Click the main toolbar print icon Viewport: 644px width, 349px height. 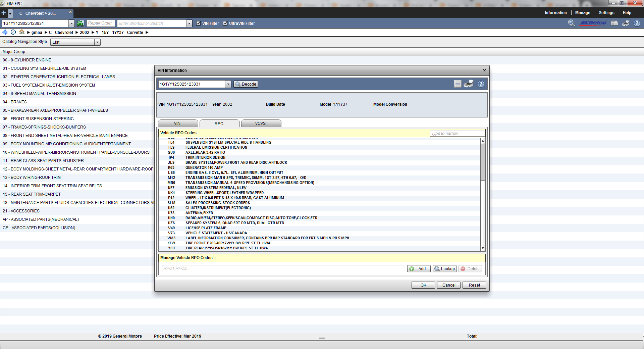626,23
